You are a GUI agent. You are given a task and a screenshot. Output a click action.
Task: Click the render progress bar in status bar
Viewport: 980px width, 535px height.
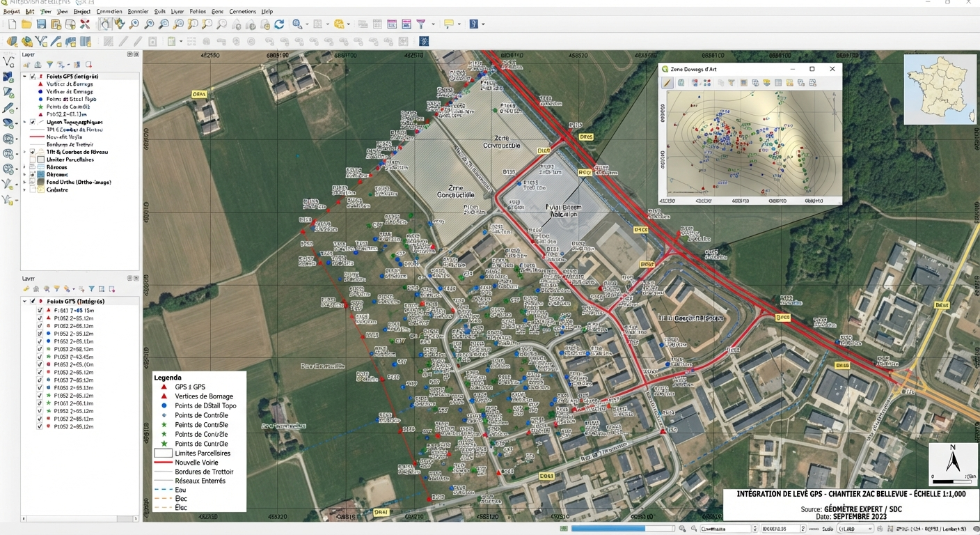click(623, 529)
